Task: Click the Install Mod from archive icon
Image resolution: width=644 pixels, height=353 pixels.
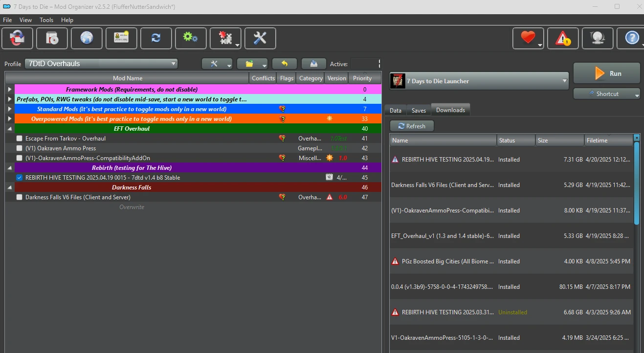Action: tap(17, 38)
